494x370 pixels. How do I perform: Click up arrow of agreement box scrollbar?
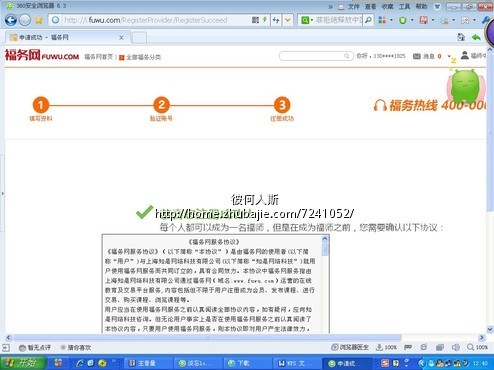click(325, 239)
